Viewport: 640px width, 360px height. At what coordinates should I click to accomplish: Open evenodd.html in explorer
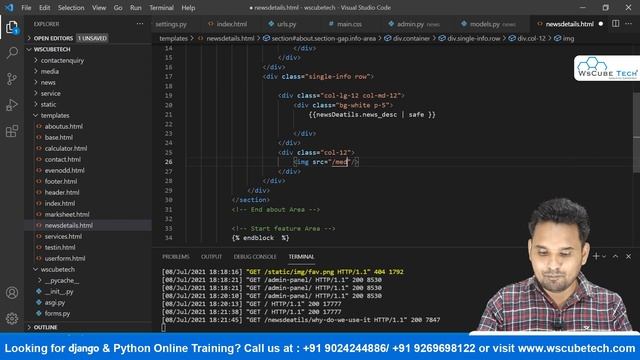[x=88, y=170]
